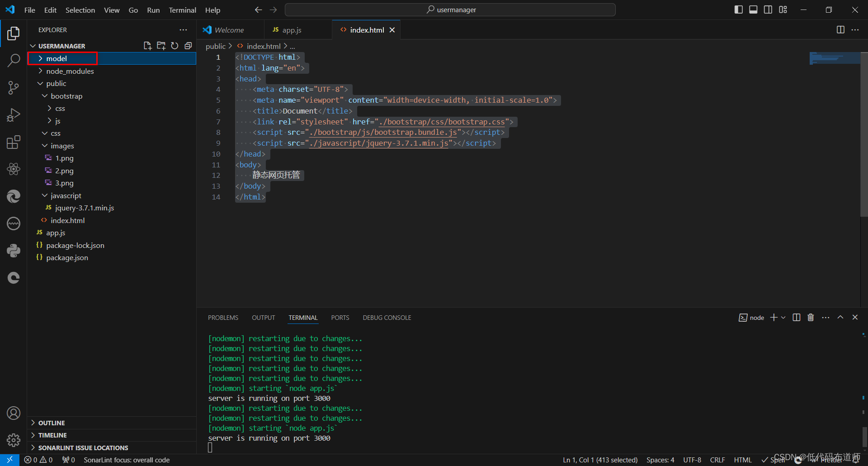
Task: Close the index.html editor tab
Action: click(392, 30)
